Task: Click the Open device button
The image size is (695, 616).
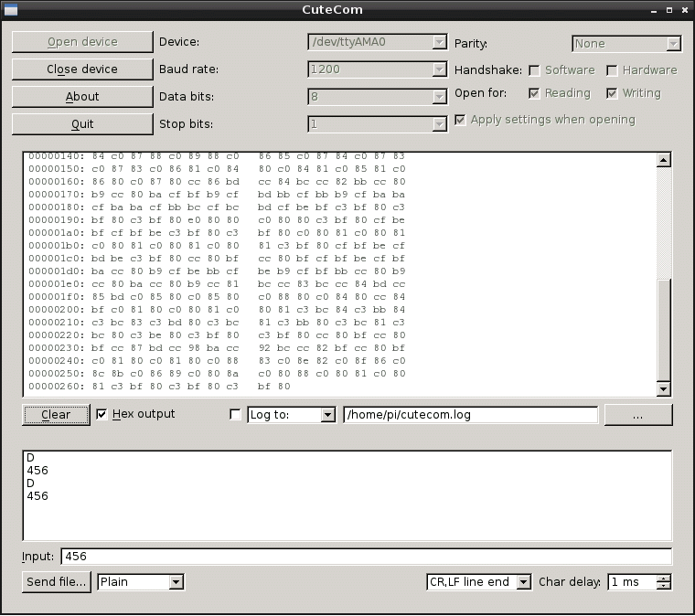Action: pos(82,42)
